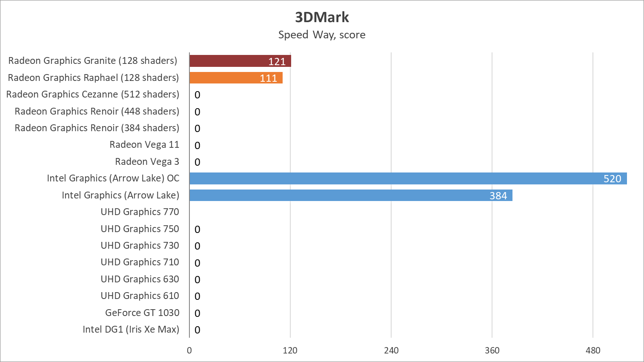This screenshot has height=362, width=644.
Task: Select the 480 axis tick label
Action: [592, 351]
